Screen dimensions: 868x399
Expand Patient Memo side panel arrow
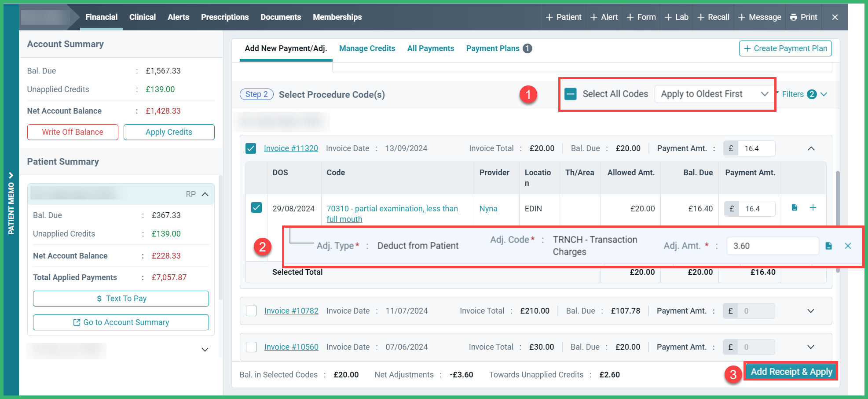(11, 175)
